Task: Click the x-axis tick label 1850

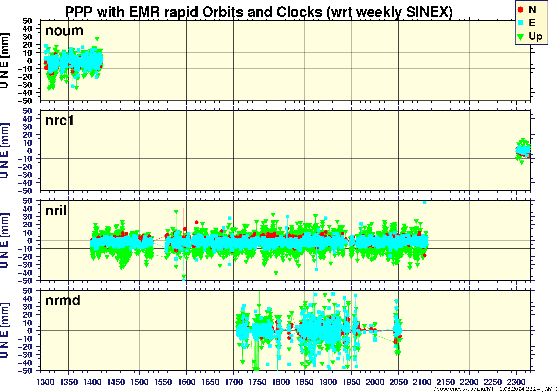Action: click(x=304, y=382)
